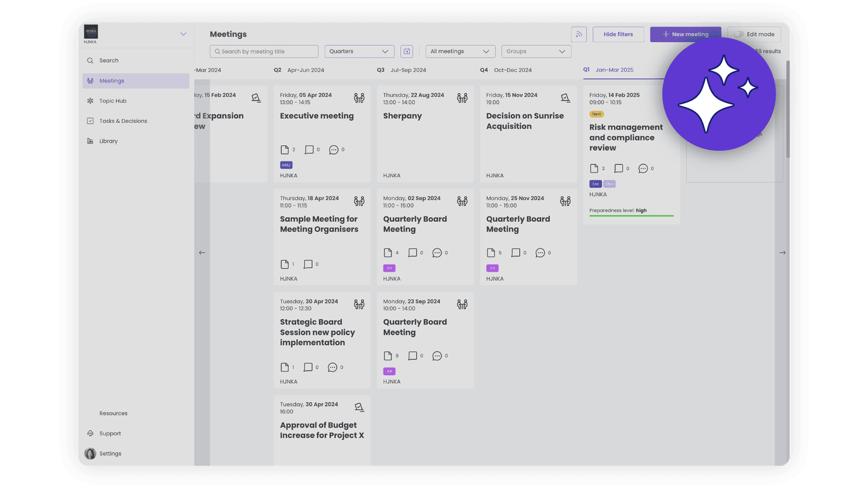868x488 pixels.
Task: Click the large purple AI sparkle icon
Action: point(719,94)
